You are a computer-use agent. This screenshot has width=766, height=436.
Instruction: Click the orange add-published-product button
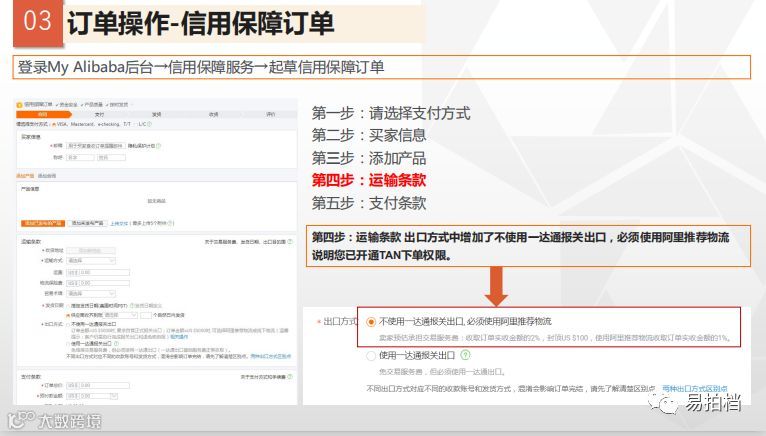(x=43, y=223)
